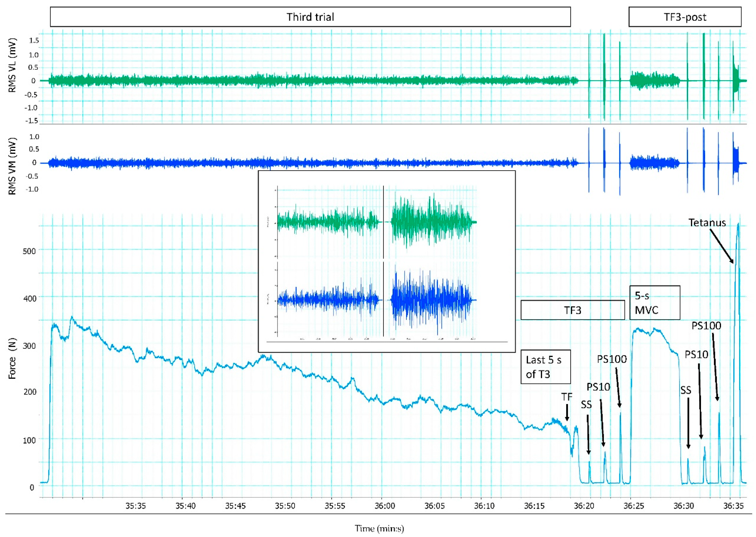
Task: Click the TF3 label box
Action: point(573,310)
